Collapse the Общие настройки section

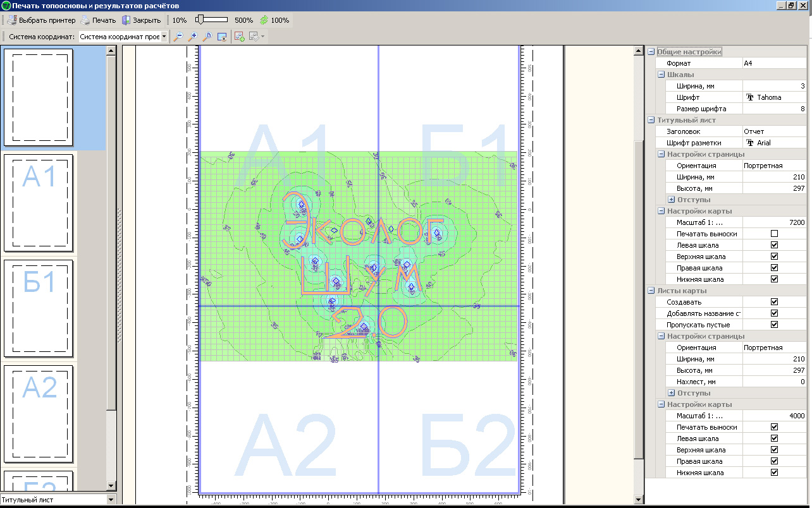651,52
